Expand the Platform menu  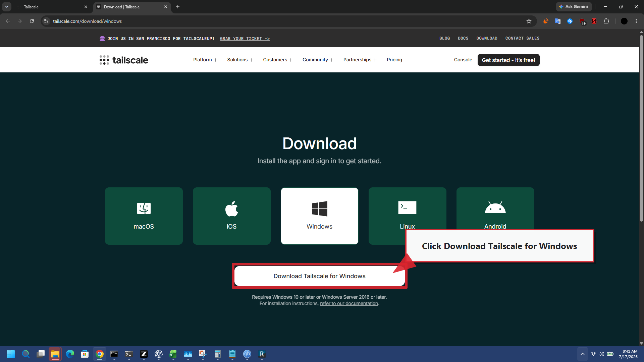205,60
